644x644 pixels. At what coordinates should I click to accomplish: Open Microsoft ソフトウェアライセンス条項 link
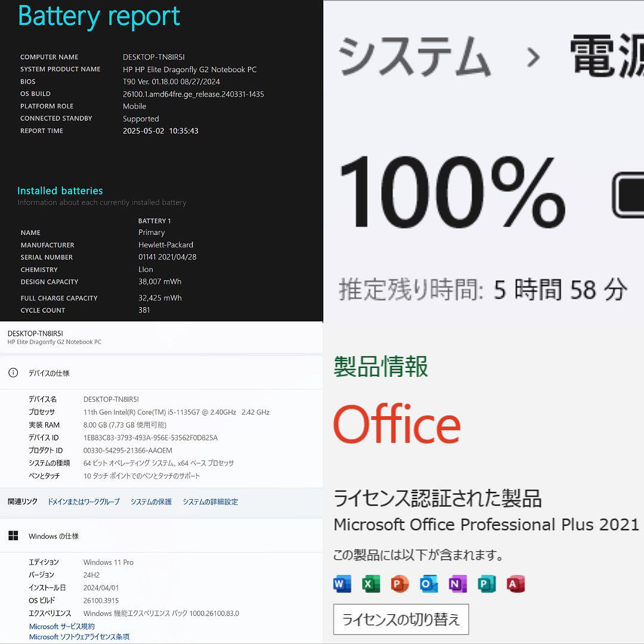pos(79,637)
